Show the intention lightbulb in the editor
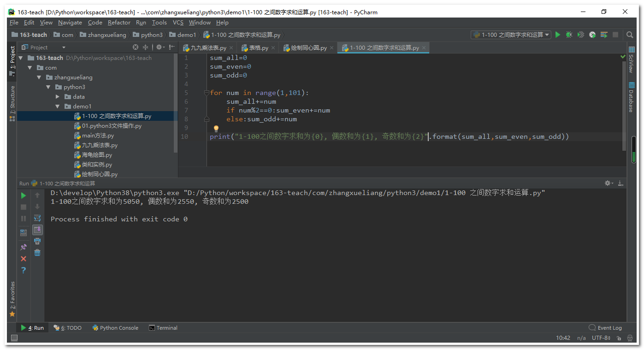 point(215,129)
